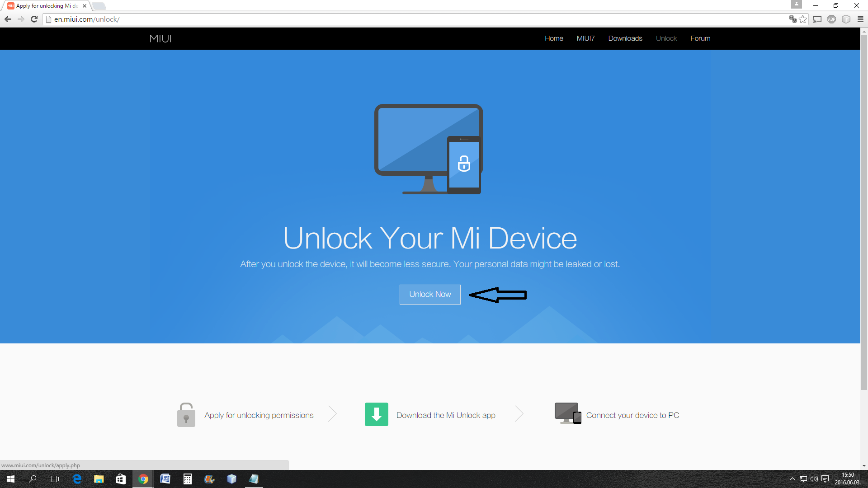Click 'Connect your device to PC' text
The height and width of the screenshot is (488, 868).
(632, 415)
